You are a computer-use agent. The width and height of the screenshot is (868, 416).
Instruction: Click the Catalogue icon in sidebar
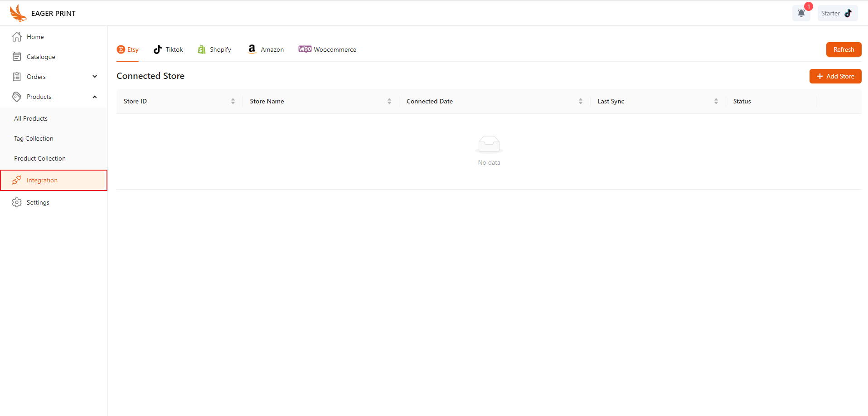(17, 57)
